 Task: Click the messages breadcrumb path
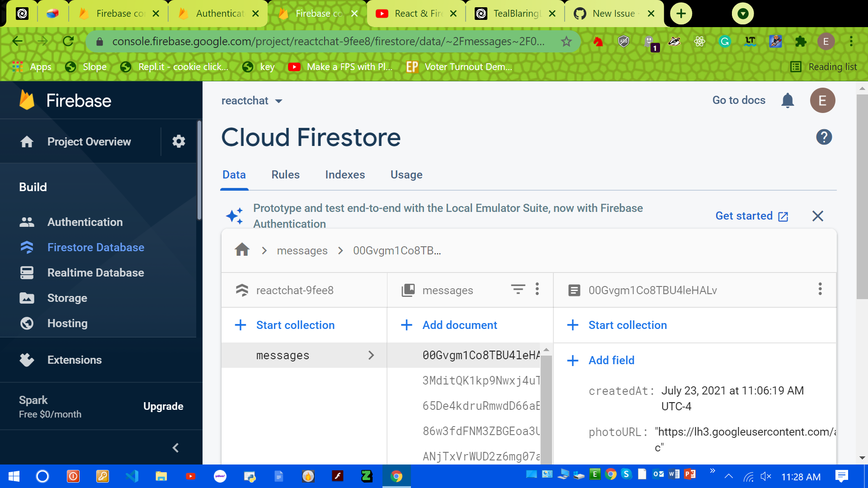[302, 250]
